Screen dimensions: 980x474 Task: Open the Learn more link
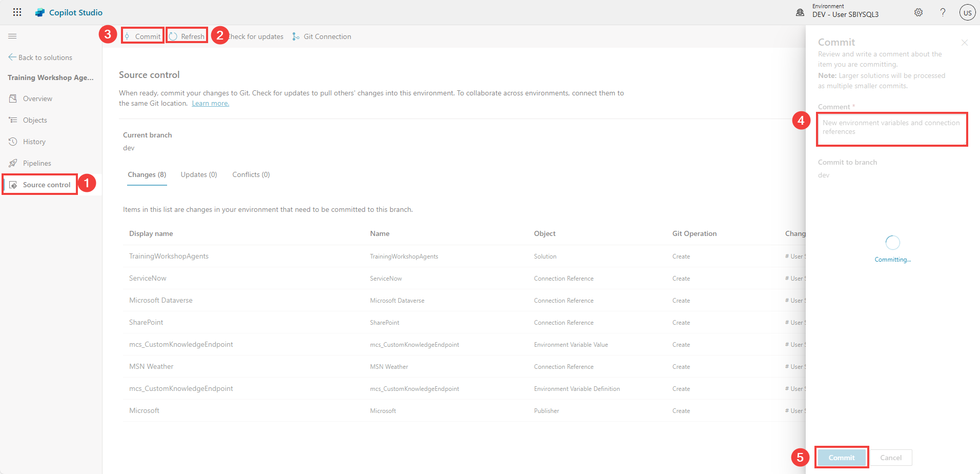point(210,103)
